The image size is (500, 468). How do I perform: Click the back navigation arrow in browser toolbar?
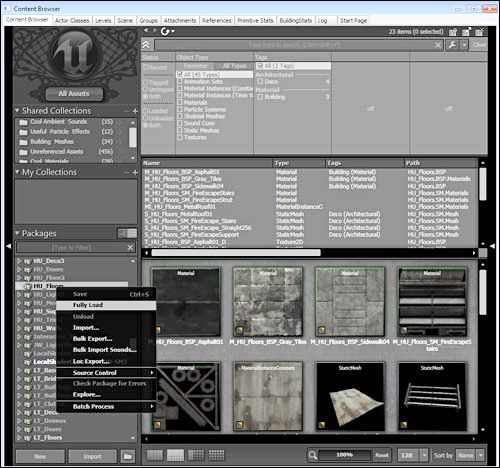tap(146, 31)
